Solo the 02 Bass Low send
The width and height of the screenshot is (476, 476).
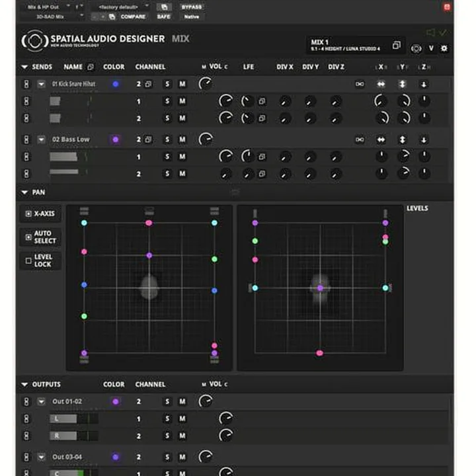pos(167,139)
